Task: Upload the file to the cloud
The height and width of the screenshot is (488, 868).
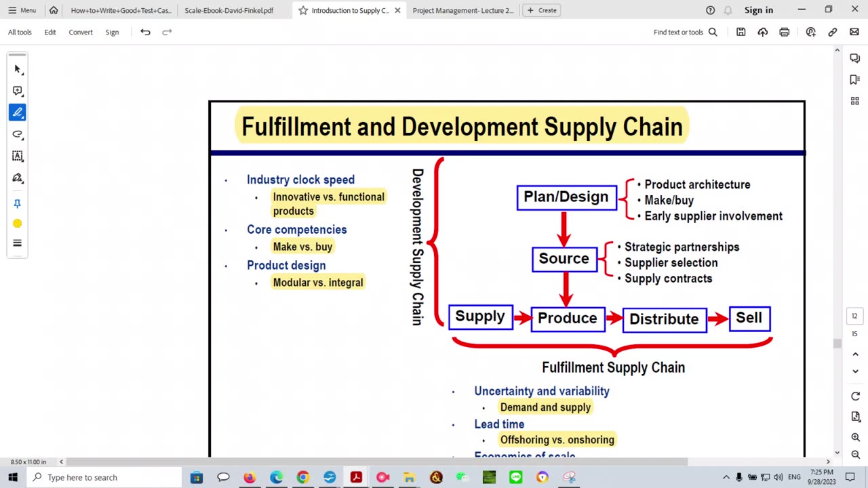Action: pos(763,32)
